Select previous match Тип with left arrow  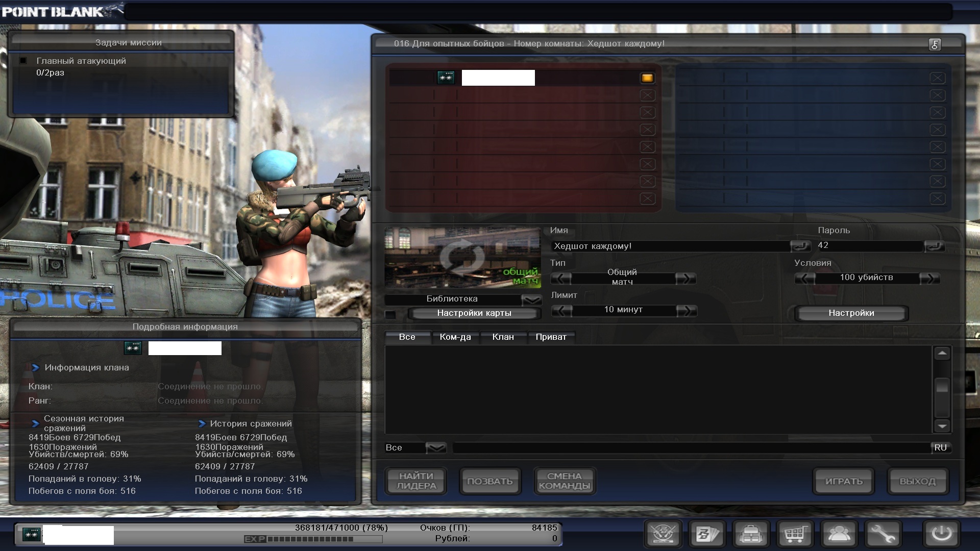tap(561, 278)
